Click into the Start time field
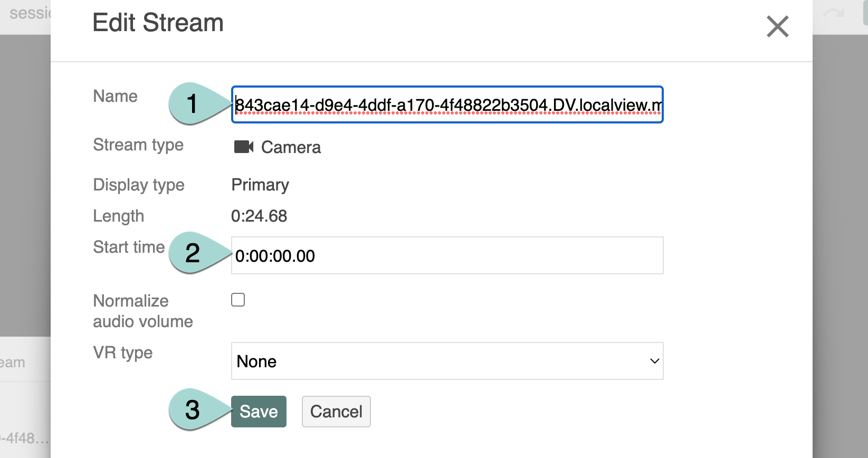 446,255
